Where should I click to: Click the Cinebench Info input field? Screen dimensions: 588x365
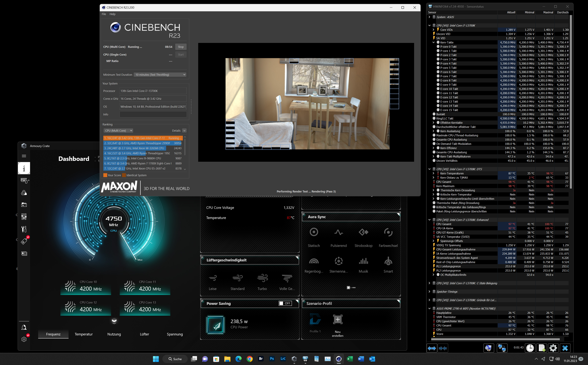tap(153, 114)
